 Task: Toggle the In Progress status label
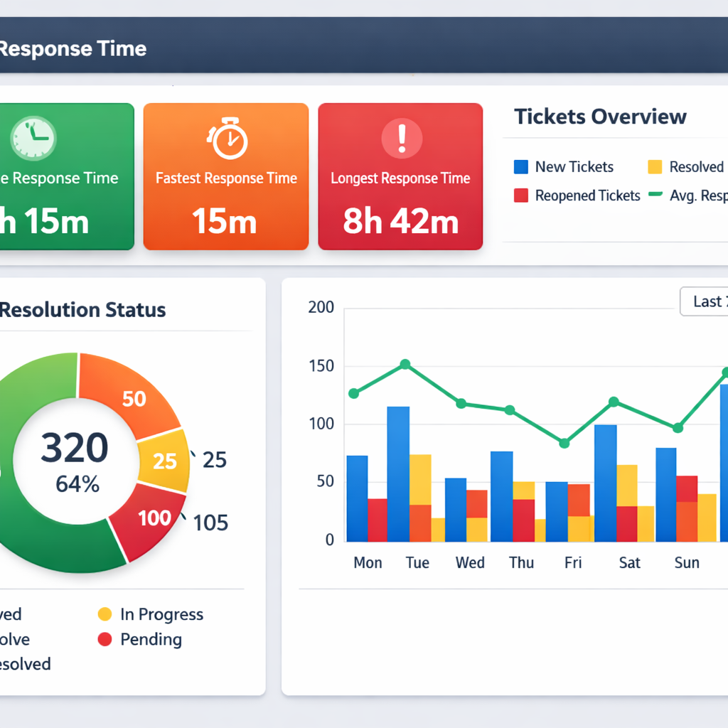pyautogui.click(x=161, y=614)
